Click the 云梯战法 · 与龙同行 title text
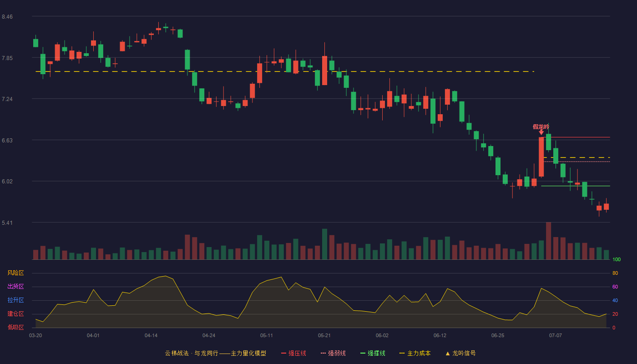 192,353
